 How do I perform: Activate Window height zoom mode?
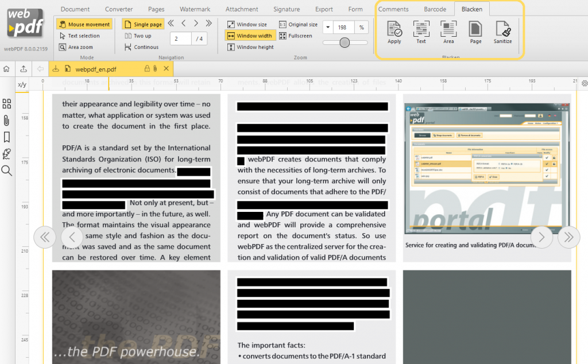pyautogui.click(x=248, y=47)
